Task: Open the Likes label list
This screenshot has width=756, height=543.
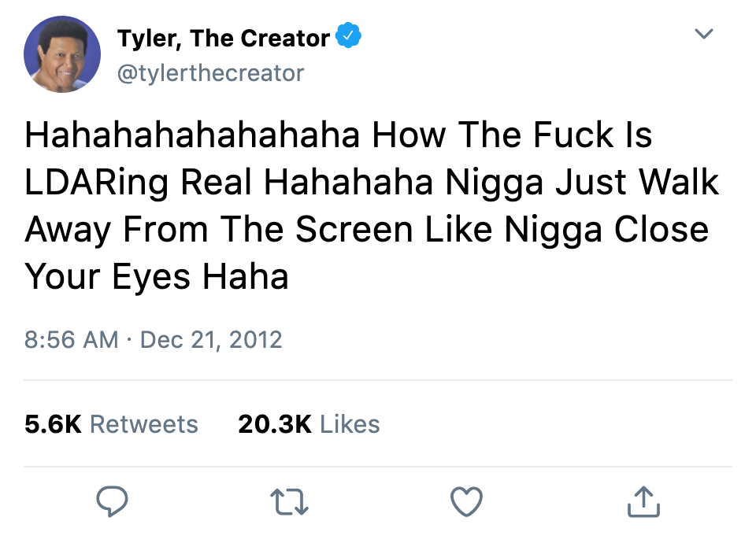Action: [x=350, y=424]
